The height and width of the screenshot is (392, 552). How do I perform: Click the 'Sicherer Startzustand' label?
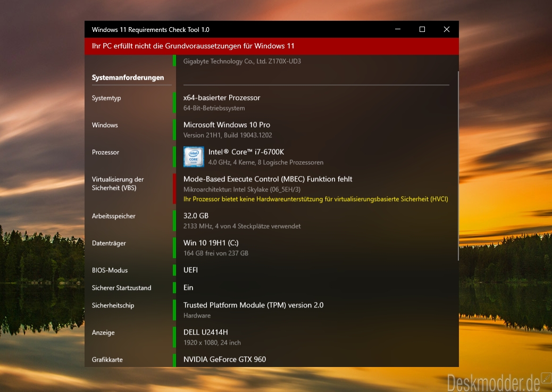[121, 288]
